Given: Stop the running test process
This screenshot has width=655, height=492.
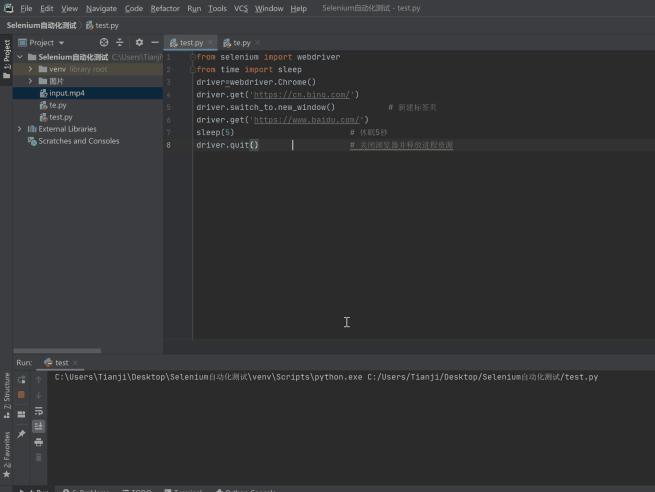Looking at the screenshot, I should coord(21,395).
